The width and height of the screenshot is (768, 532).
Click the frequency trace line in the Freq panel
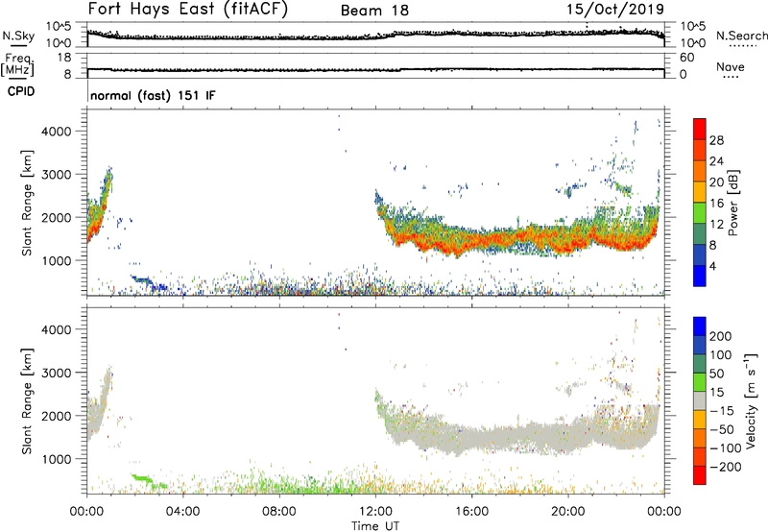click(375, 69)
